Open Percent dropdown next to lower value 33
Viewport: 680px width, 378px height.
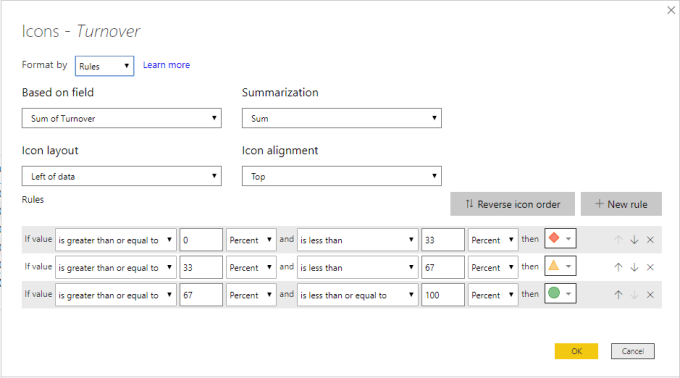tap(251, 267)
